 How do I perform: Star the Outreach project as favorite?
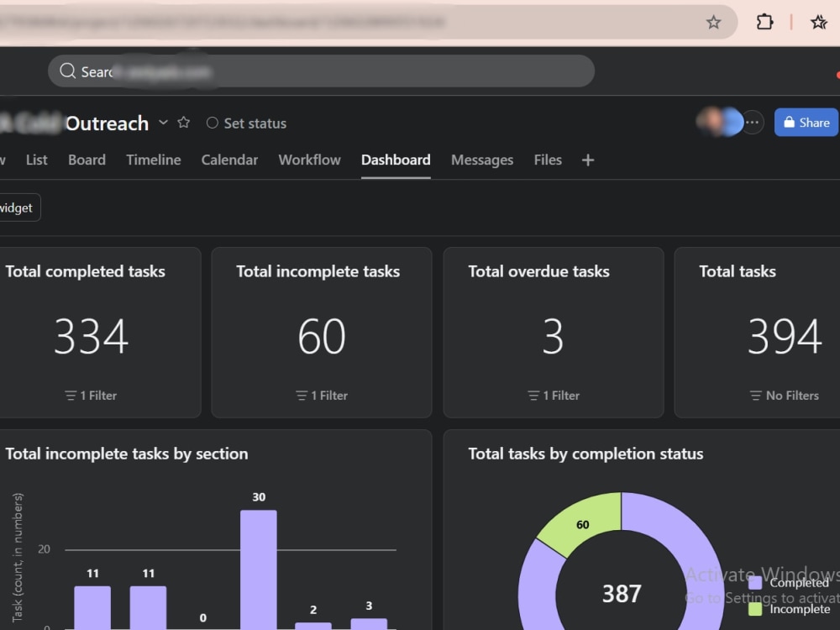click(x=184, y=123)
